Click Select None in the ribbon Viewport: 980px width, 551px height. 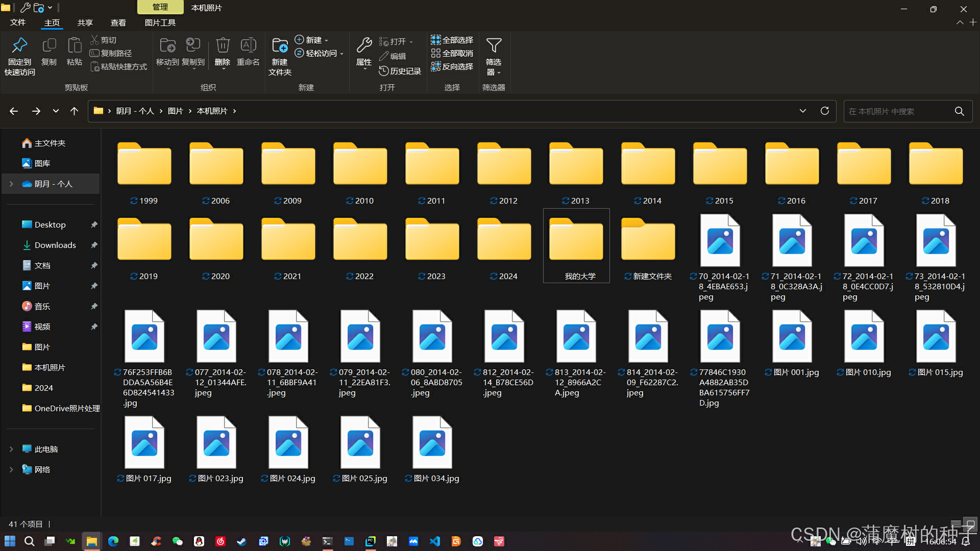[452, 53]
